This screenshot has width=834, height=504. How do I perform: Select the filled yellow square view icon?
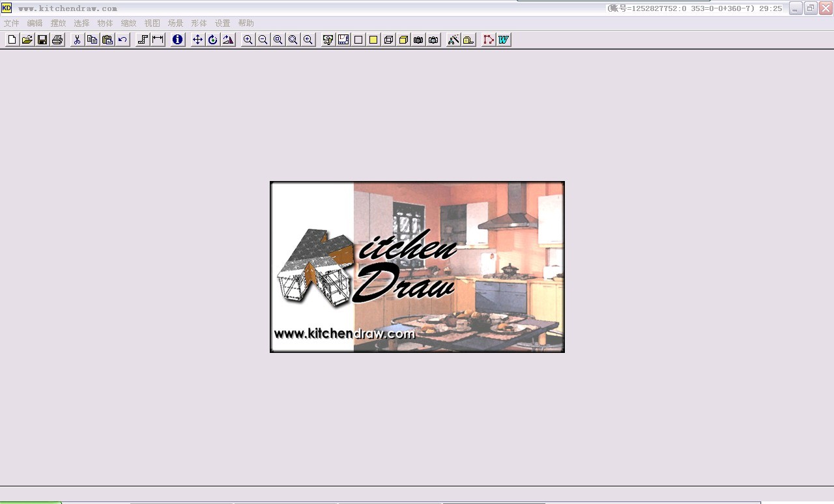point(373,40)
